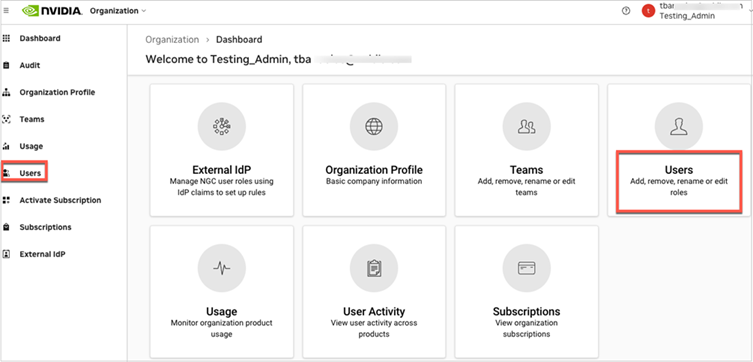Select Users in the sidebar
753x362 pixels.
pyautogui.click(x=30, y=173)
